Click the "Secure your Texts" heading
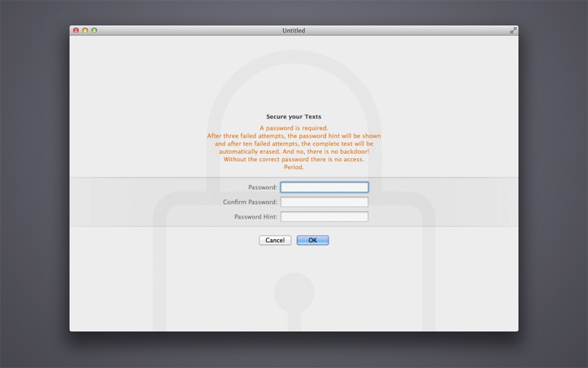 click(x=293, y=117)
